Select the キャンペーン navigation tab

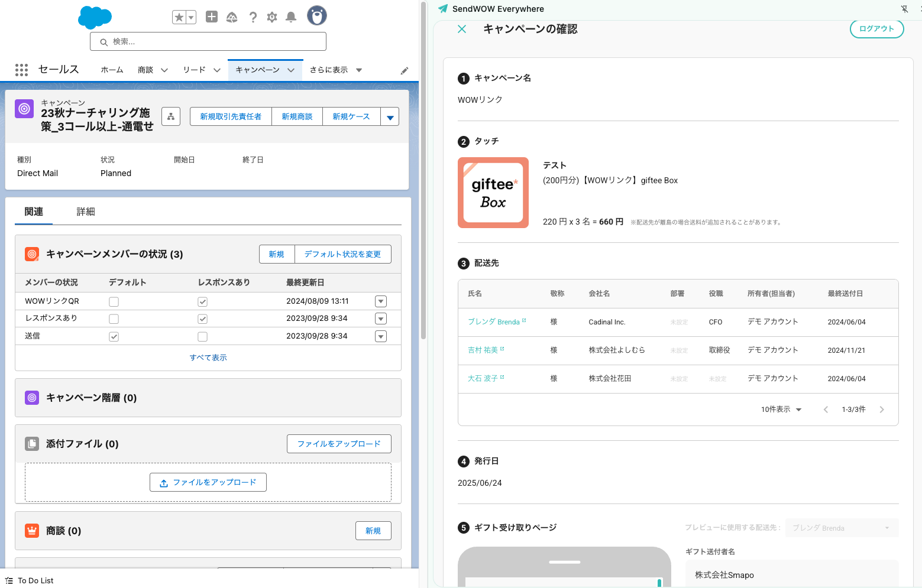(257, 70)
